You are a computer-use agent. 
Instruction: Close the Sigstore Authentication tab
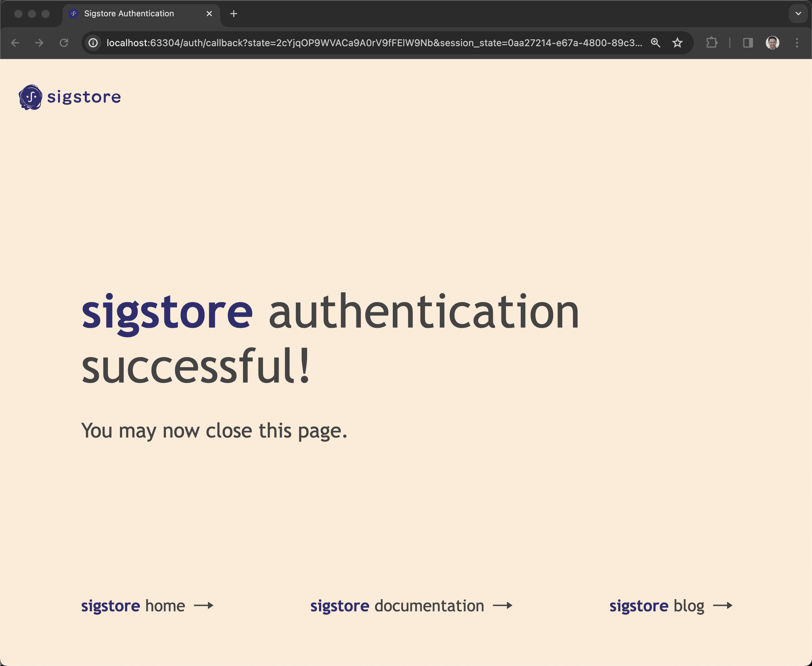coord(209,14)
